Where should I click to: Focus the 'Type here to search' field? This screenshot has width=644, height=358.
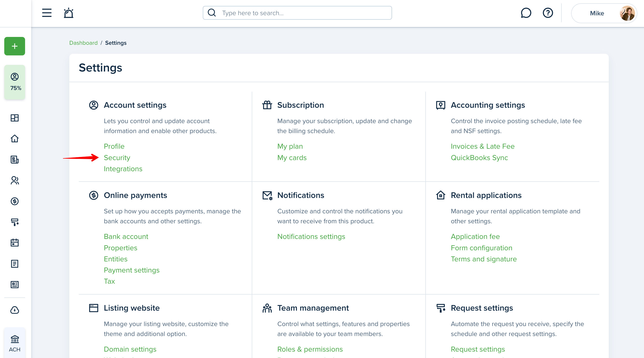click(297, 13)
